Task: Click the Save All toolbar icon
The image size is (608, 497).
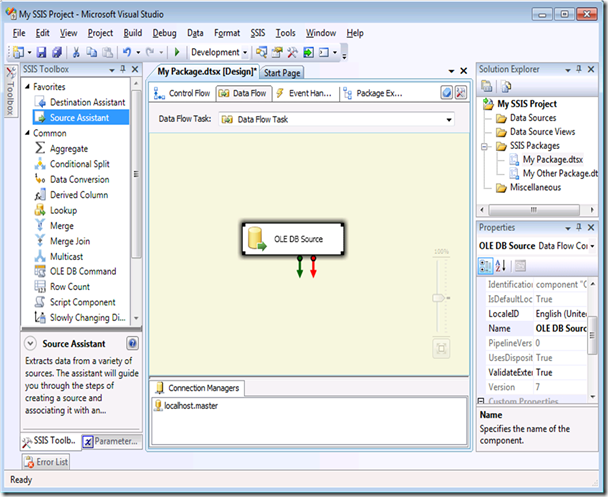Action: click(x=57, y=52)
